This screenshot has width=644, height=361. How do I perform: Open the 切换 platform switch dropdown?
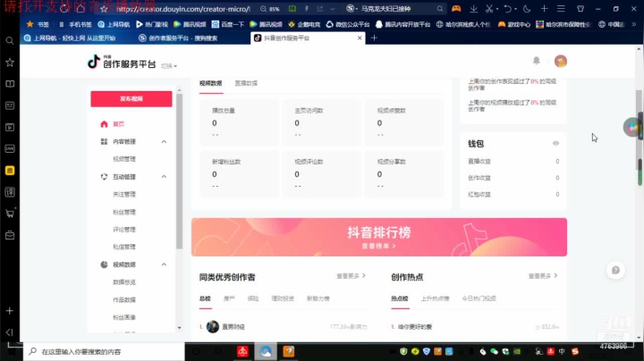(169, 65)
